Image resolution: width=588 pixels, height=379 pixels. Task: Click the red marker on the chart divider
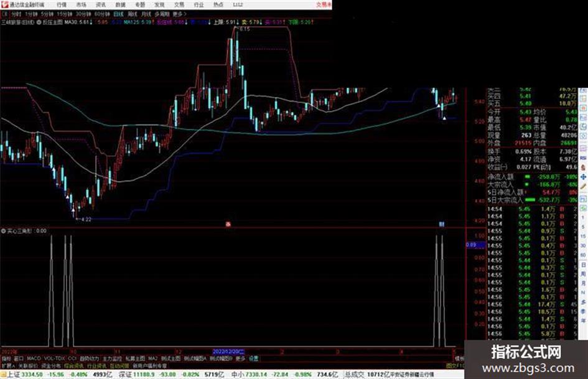tap(228, 225)
